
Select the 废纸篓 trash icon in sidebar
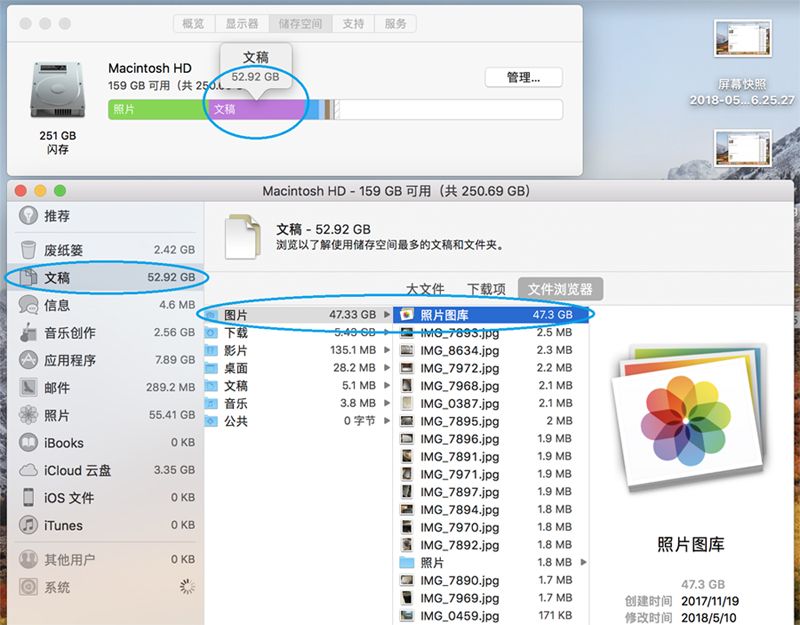point(30,249)
